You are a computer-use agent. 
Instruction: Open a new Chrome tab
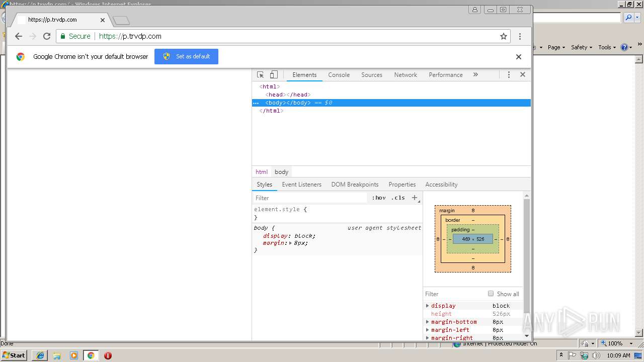(x=121, y=21)
